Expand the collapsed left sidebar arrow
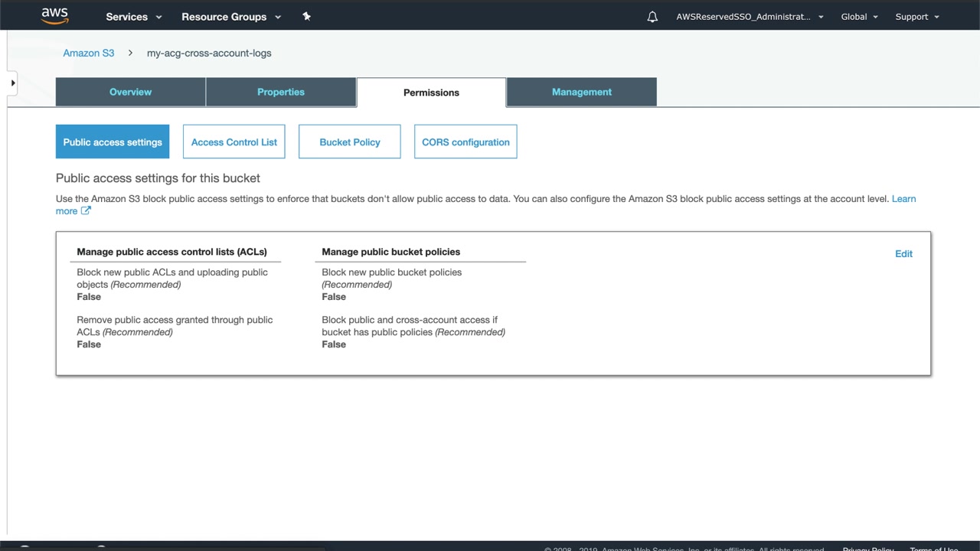980x551 pixels. coord(12,83)
